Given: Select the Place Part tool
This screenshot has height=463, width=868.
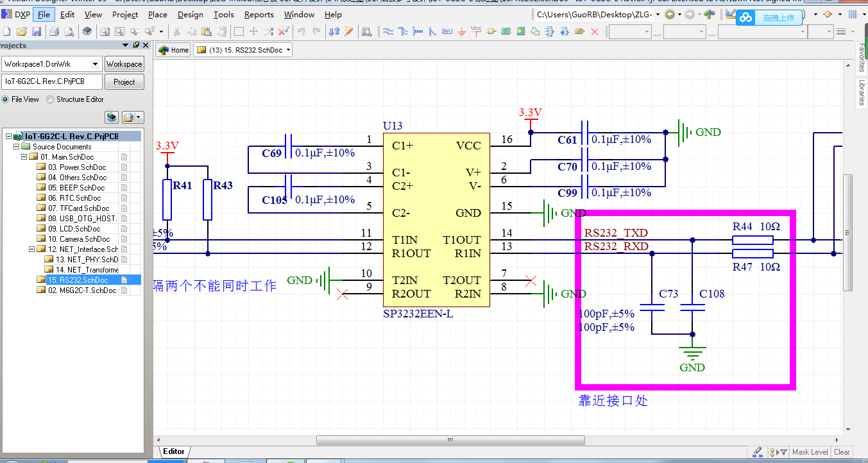Looking at the screenshot, I should (491, 31).
